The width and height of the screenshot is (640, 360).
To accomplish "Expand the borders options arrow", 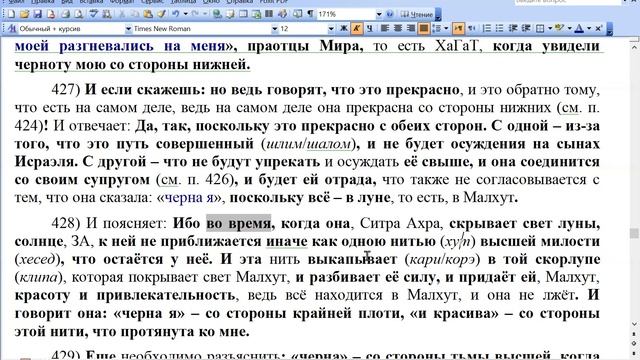I will 550,28.
